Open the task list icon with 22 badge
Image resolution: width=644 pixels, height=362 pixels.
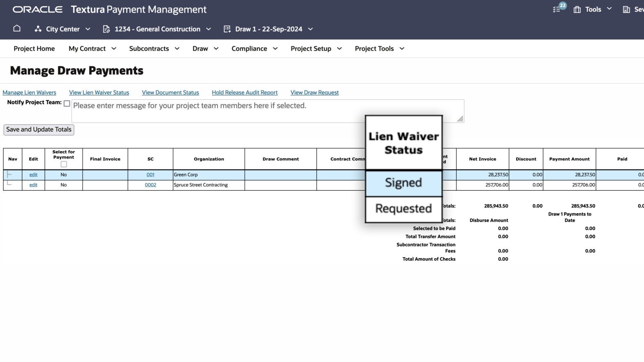(557, 9)
